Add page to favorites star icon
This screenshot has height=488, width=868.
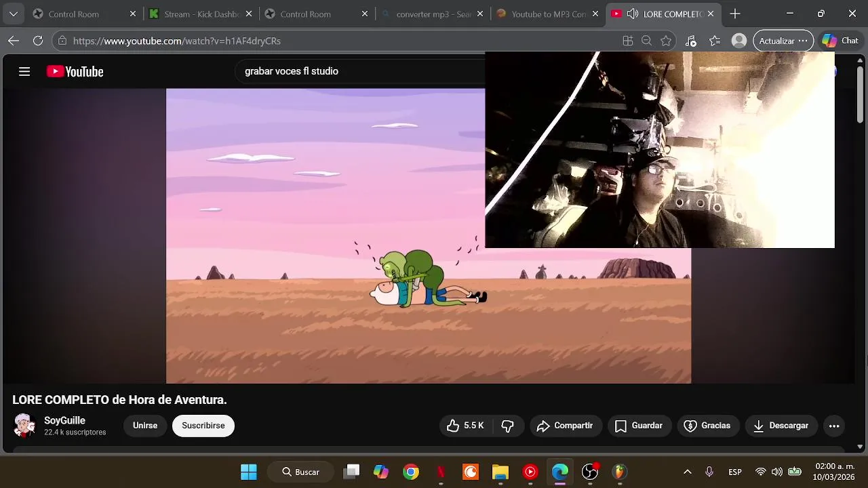666,41
